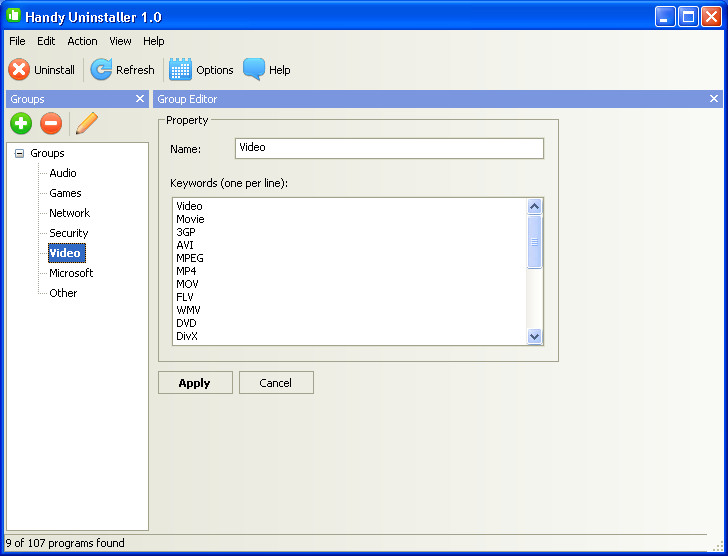Screen dimensions: 728x556
Task: Click the Apply button
Action: (x=195, y=383)
